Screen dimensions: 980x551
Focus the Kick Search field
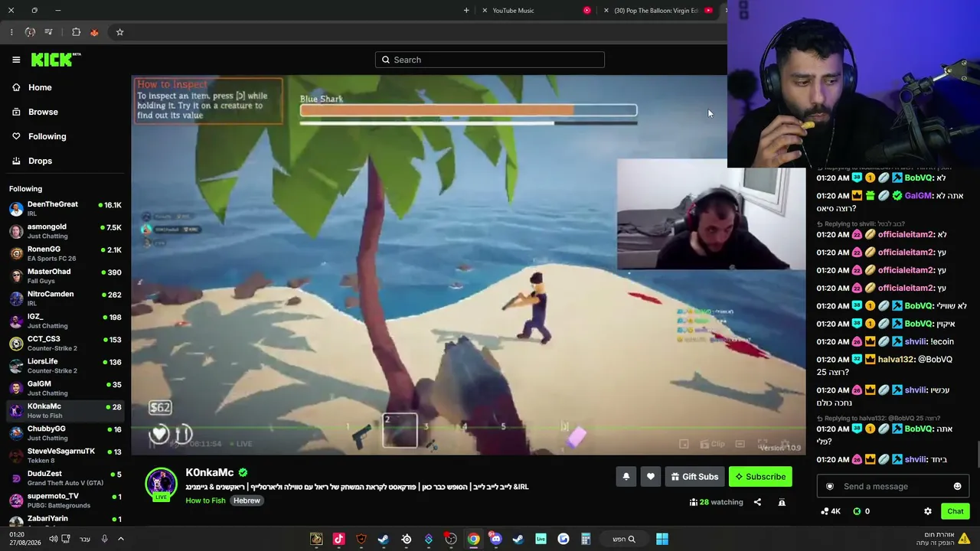(490, 60)
